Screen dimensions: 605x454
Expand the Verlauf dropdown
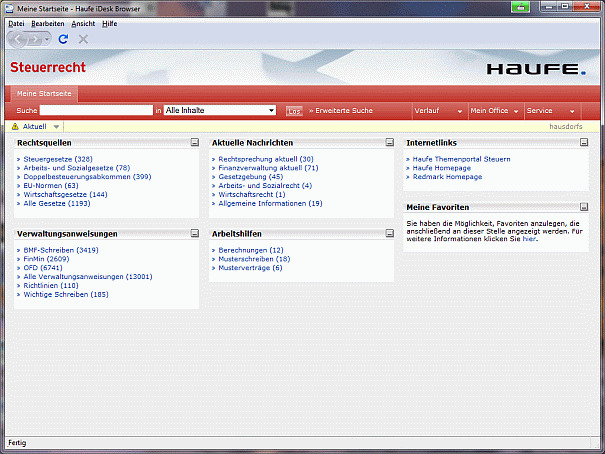pos(438,111)
